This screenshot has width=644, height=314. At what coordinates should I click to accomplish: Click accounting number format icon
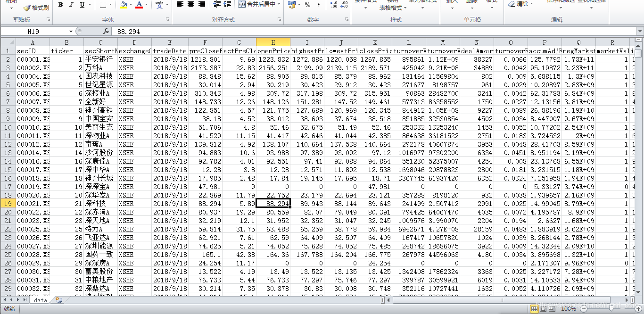291,4
